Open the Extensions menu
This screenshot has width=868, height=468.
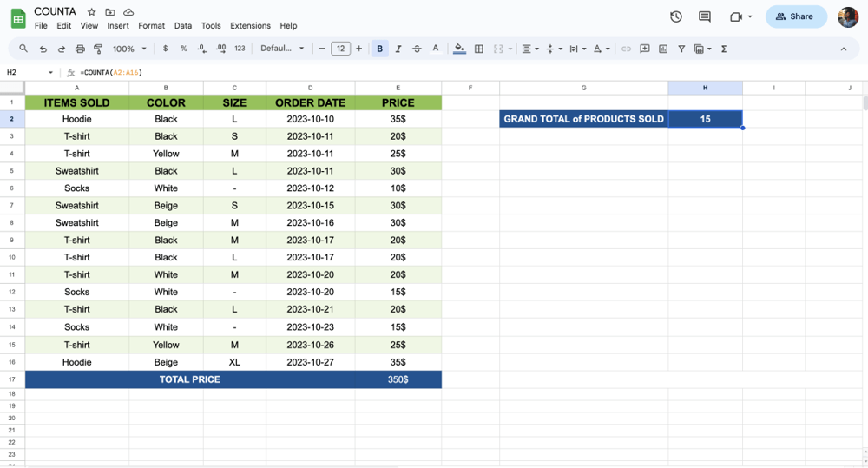point(250,26)
